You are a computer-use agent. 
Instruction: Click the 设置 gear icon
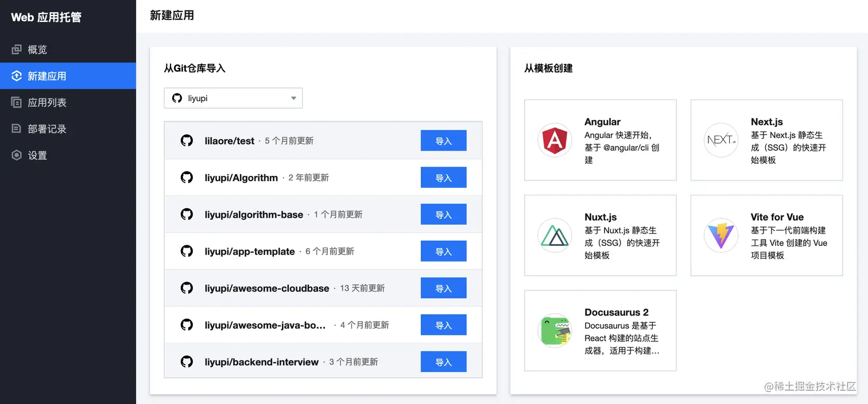17,155
